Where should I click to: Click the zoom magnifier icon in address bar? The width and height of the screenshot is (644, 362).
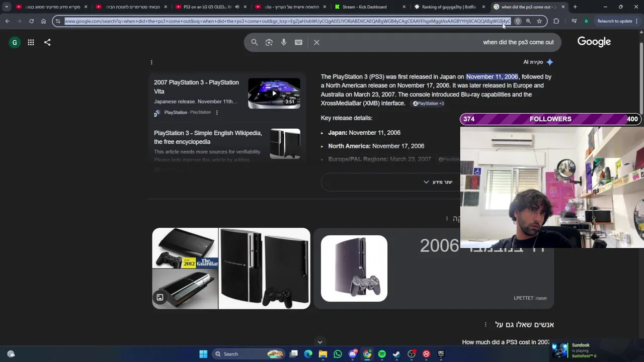click(x=528, y=21)
